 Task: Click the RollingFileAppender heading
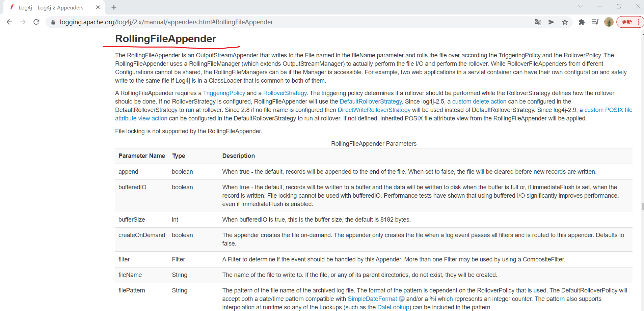pos(165,39)
